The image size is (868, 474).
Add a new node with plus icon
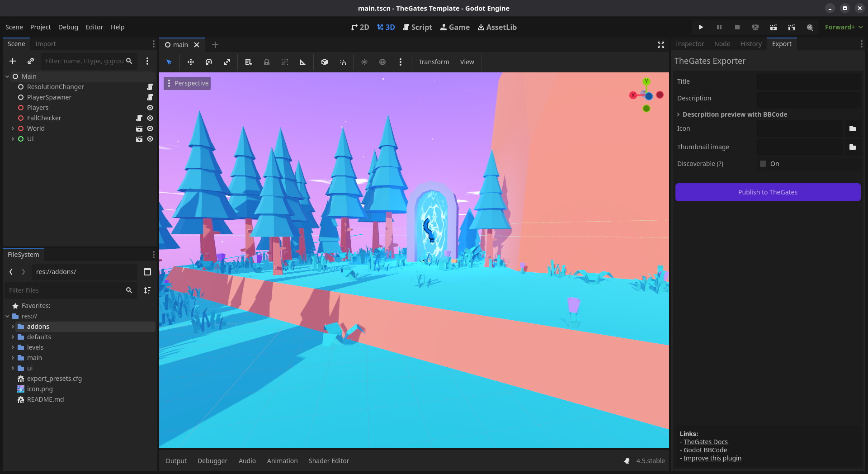click(x=13, y=61)
